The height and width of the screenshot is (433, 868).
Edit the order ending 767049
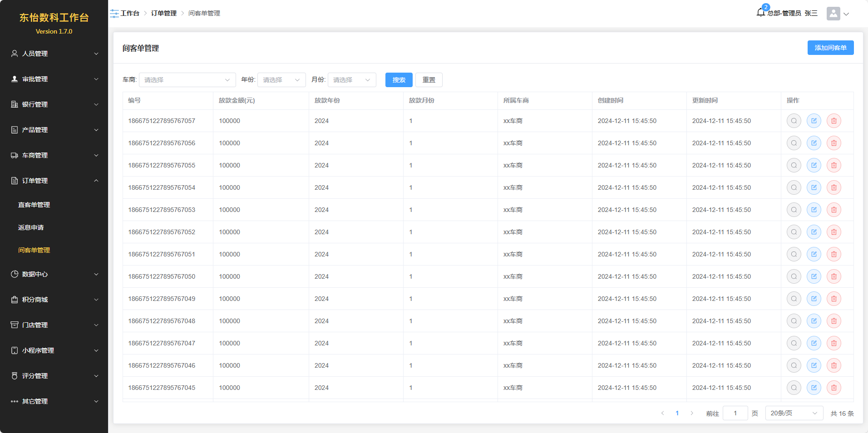coord(814,299)
